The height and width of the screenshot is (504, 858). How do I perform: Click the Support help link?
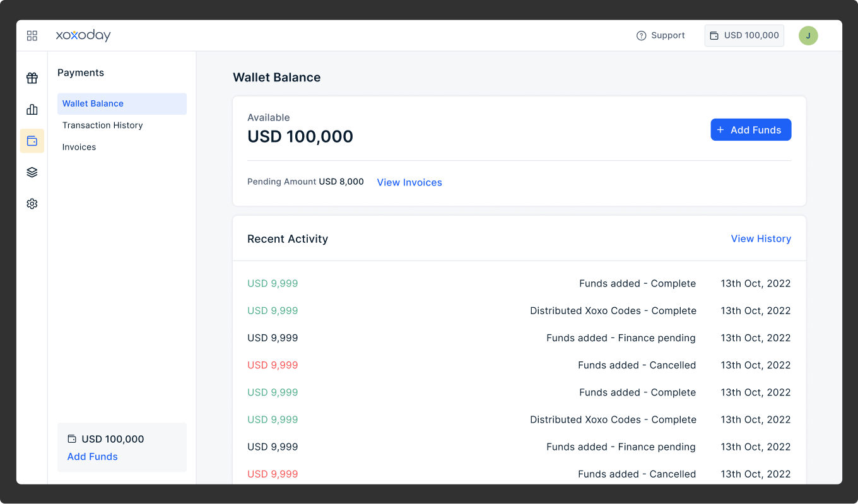point(661,36)
